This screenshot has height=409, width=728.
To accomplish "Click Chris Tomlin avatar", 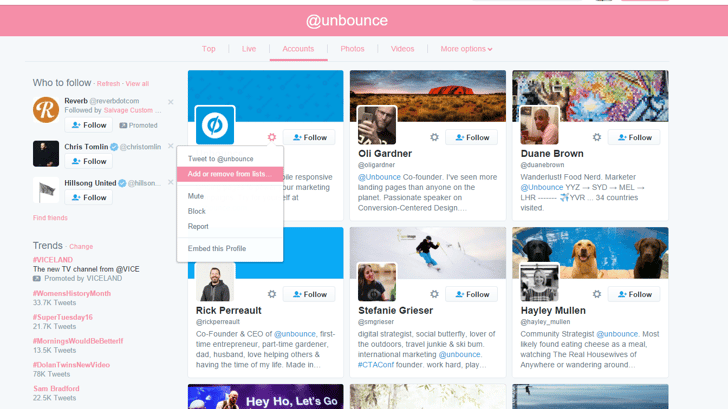I will pos(46,153).
